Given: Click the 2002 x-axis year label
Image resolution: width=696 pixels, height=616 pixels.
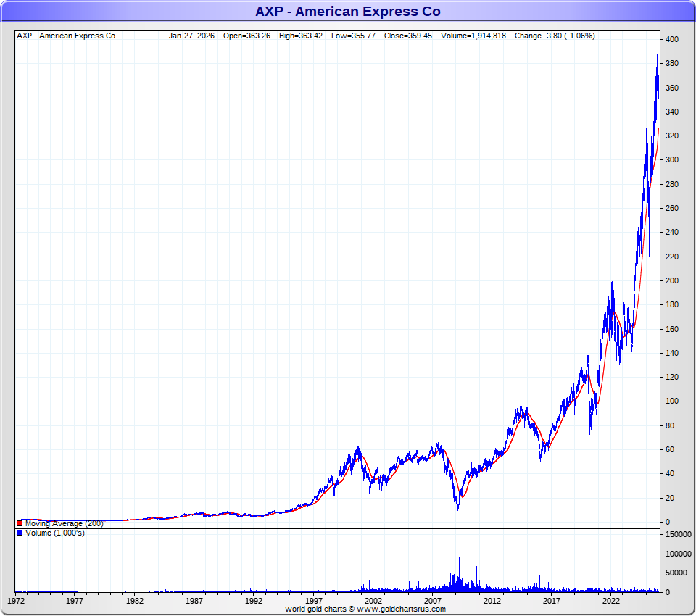Looking at the screenshot, I should (373, 601).
